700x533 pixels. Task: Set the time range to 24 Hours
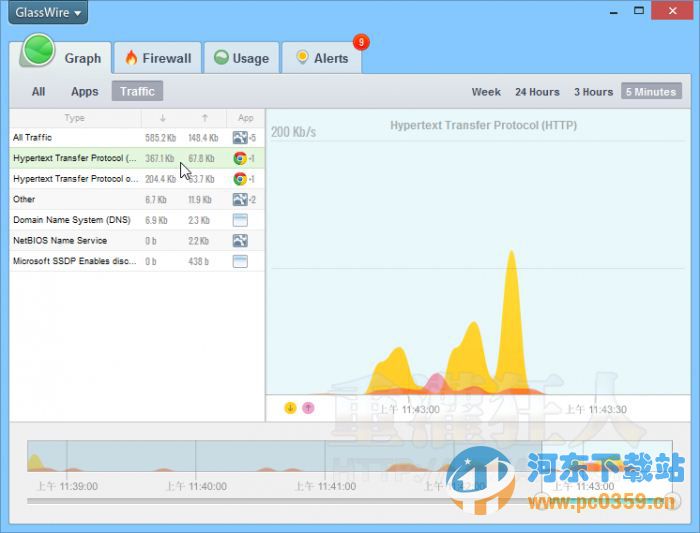537,92
